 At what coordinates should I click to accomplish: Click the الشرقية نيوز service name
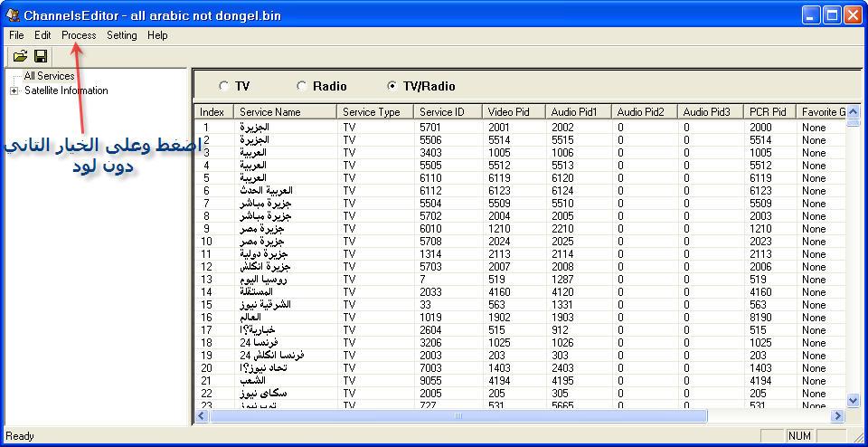[265, 305]
